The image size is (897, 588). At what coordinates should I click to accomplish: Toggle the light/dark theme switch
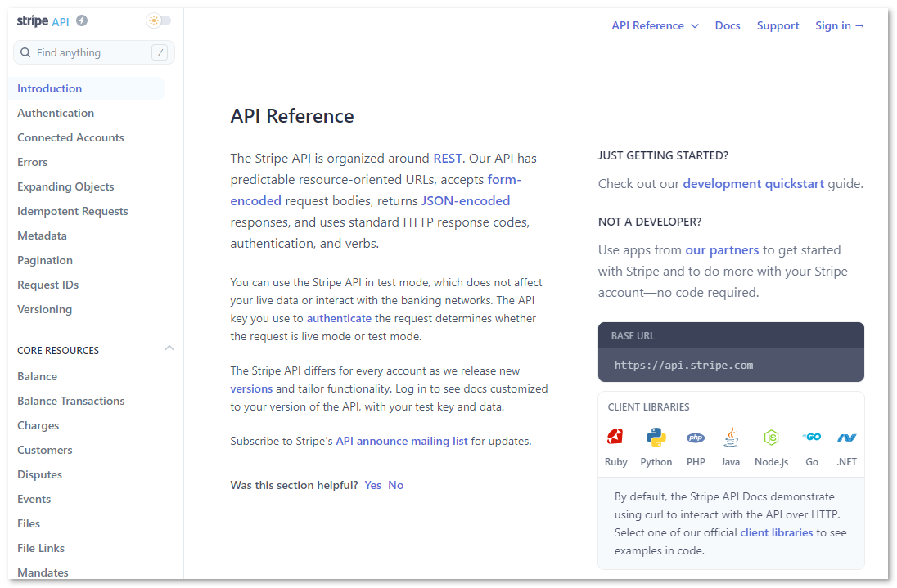click(x=159, y=20)
